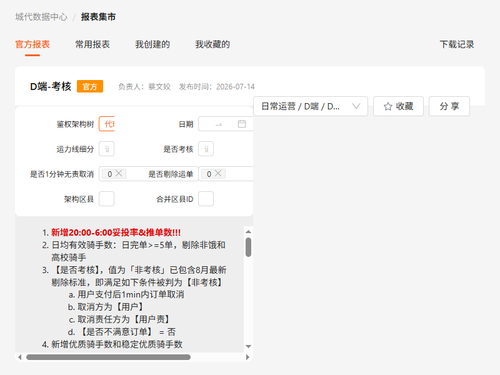Click the note 用户支付后1min内订单取消
Viewport: 500px width, 375px height.
coord(131,294)
